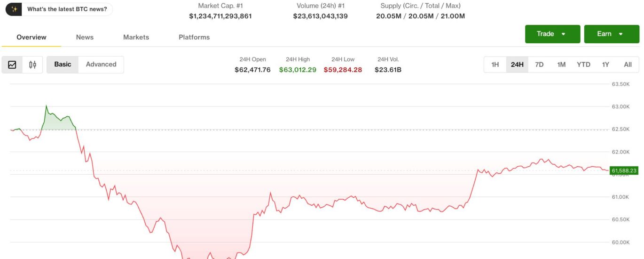The image size is (644, 259).
Task: Select the line chart view icon
Action: coord(12,65)
